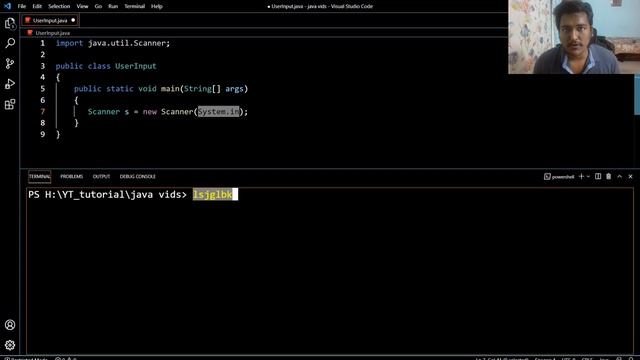The height and width of the screenshot is (360, 640).
Task: Click the highlighted 'lsjglbk' terminal text
Action: [212, 195]
